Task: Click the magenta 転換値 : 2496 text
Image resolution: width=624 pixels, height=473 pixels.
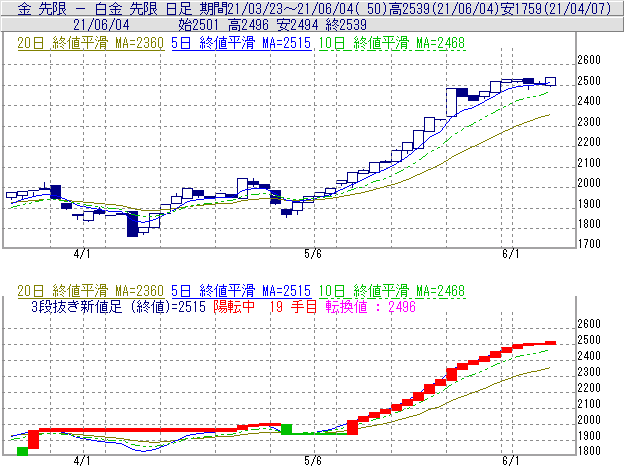Action: (x=370, y=307)
